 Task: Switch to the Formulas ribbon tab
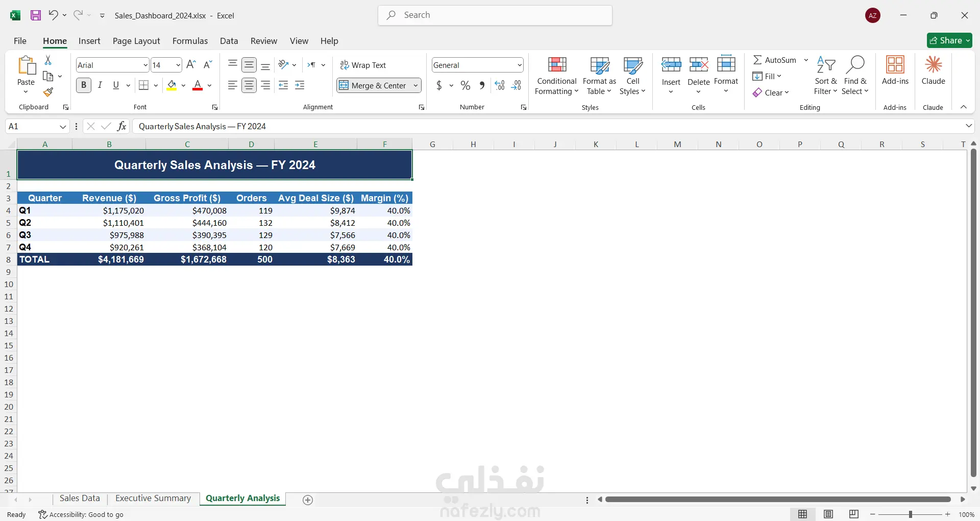[x=190, y=41]
